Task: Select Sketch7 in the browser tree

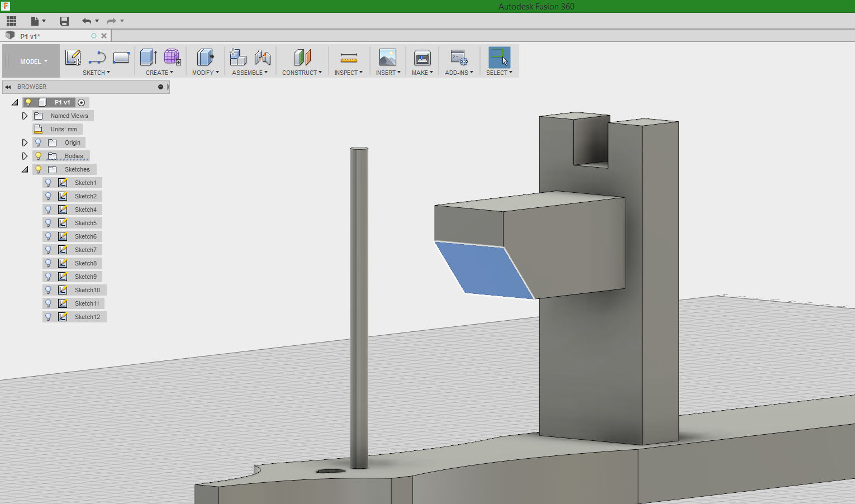Action: 85,250
